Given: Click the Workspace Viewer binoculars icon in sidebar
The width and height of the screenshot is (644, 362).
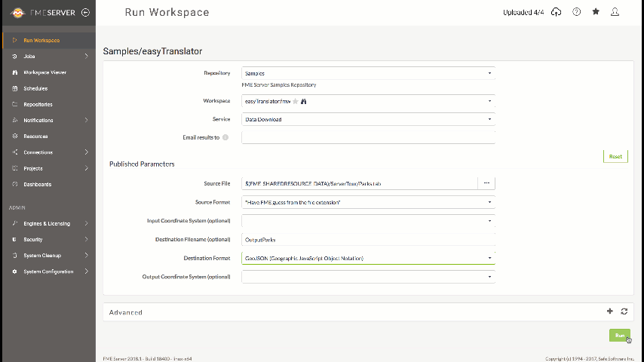Looking at the screenshot, I should [x=15, y=72].
